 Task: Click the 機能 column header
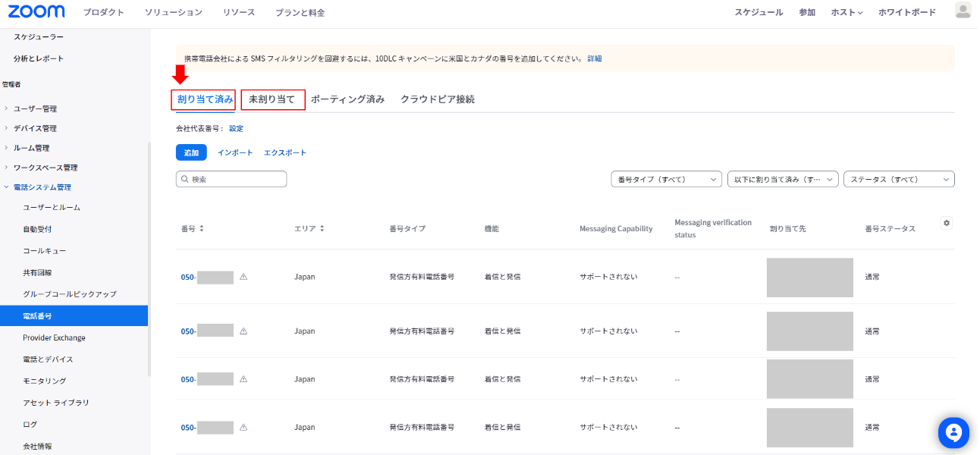pyautogui.click(x=492, y=228)
